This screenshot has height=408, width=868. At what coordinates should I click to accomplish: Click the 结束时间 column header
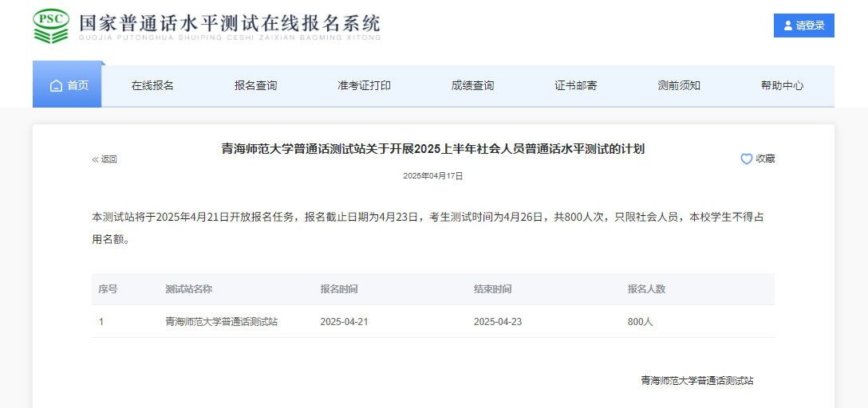[x=493, y=289]
